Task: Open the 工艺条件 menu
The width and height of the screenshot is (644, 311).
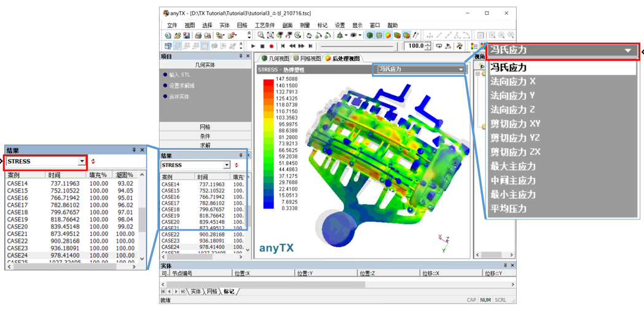Action: point(265,25)
